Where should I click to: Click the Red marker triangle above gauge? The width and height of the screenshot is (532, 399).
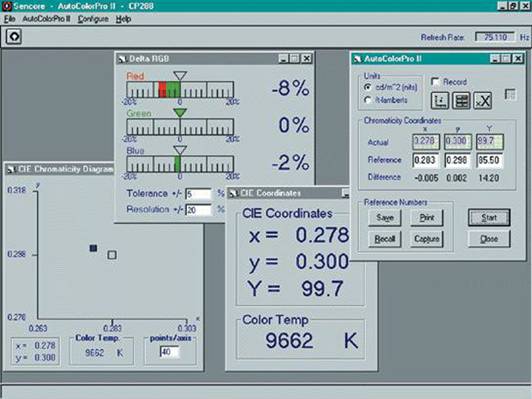(x=180, y=76)
